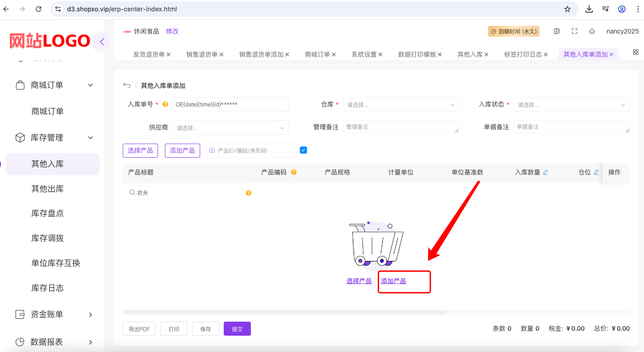Image resolution: width=644 pixels, height=352 pixels.
Task: Click the 打印 button
Action: (174, 329)
